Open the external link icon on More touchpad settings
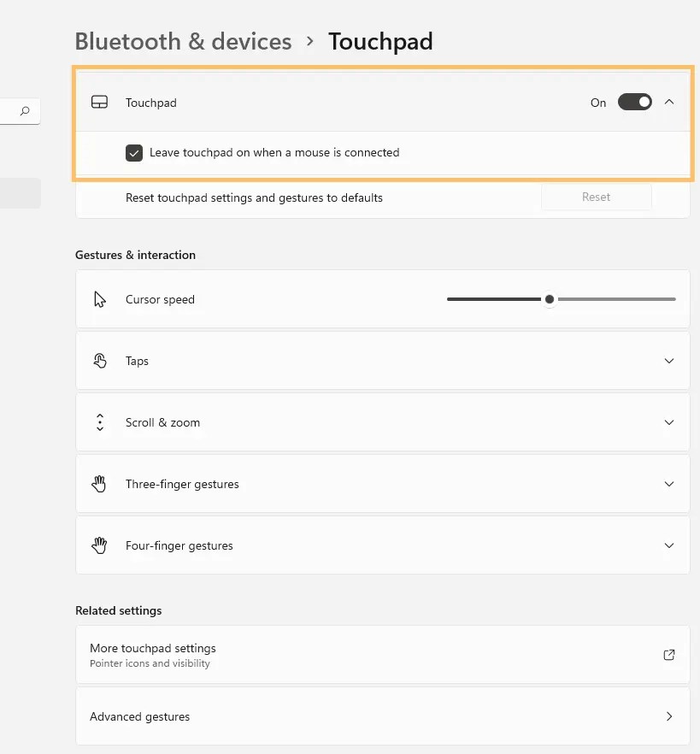Screen dimensions: 700x754 point(668,655)
